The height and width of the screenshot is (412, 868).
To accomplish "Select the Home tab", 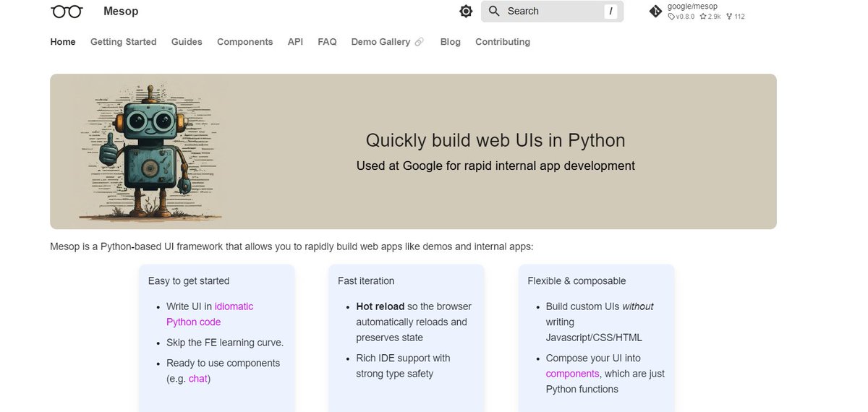I will point(63,42).
